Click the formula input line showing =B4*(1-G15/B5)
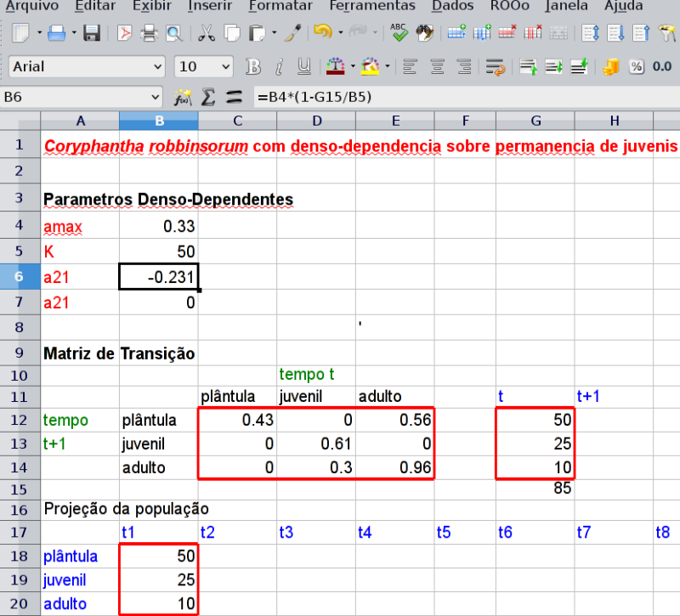The height and width of the screenshot is (616, 680). click(340, 97)
